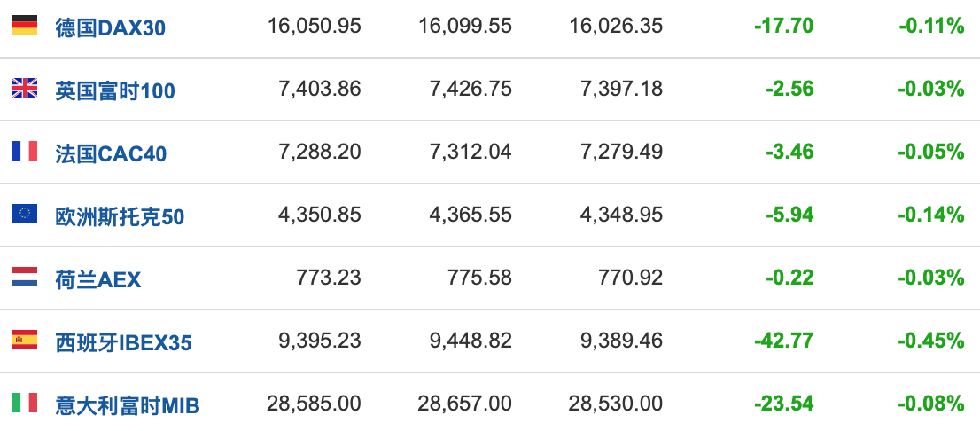Viewport: 980px width, 431px height.
Task: Open the 西班牙IBEX35 index link
Action: (x=123, y=342)
